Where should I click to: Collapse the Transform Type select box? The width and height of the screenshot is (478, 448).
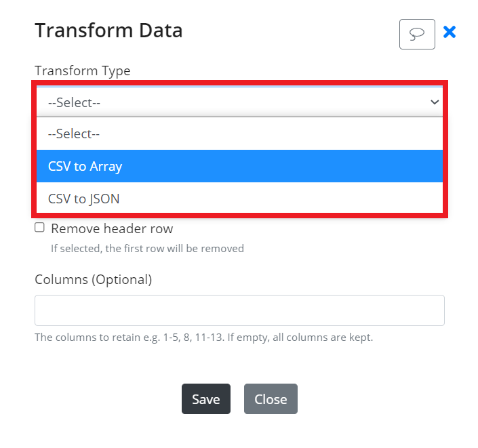[x=239, y=102]
